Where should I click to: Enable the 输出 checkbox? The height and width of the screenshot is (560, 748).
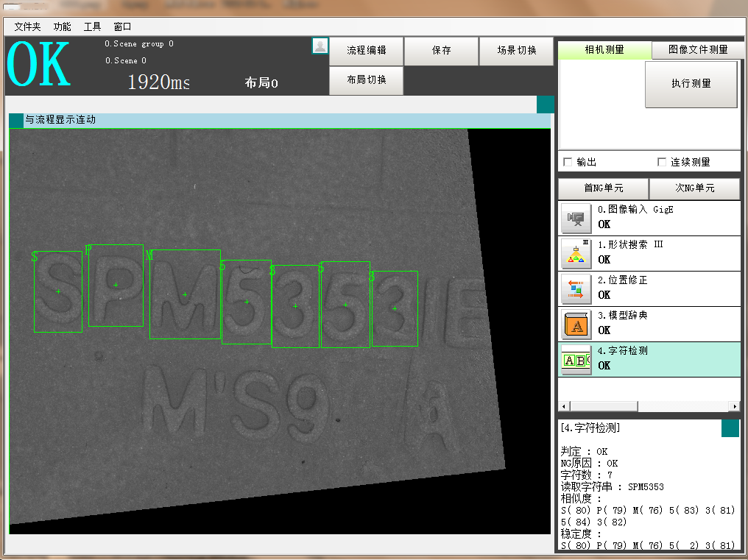pyautogui.click(x=568, y=162)
